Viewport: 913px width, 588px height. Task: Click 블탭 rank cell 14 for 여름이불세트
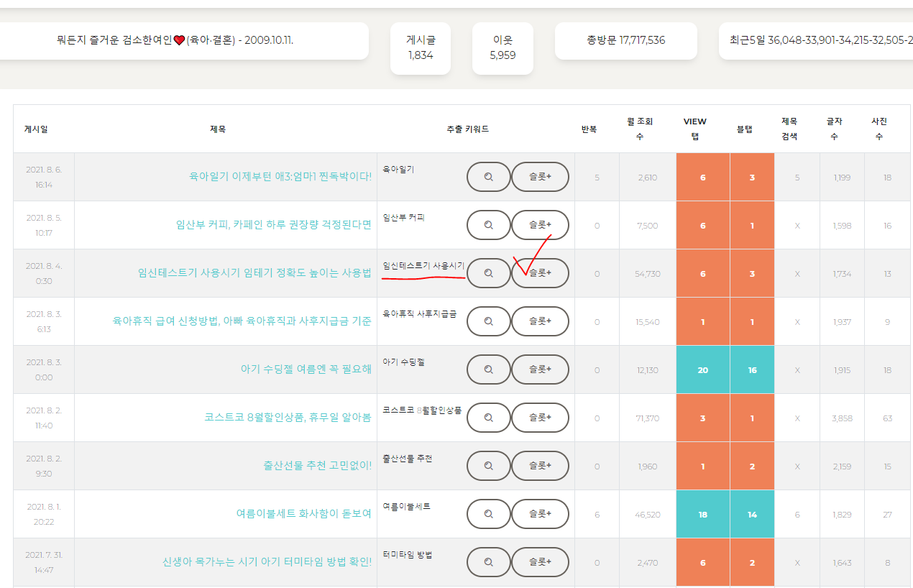752,514
